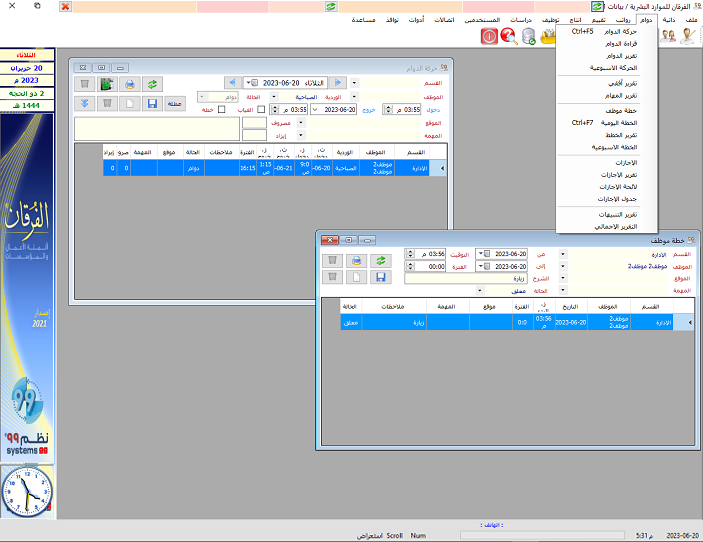Screen dimensions: 703x542
Task: Click the database backup icon in main toolbar
Action: [x=529, y=36]
